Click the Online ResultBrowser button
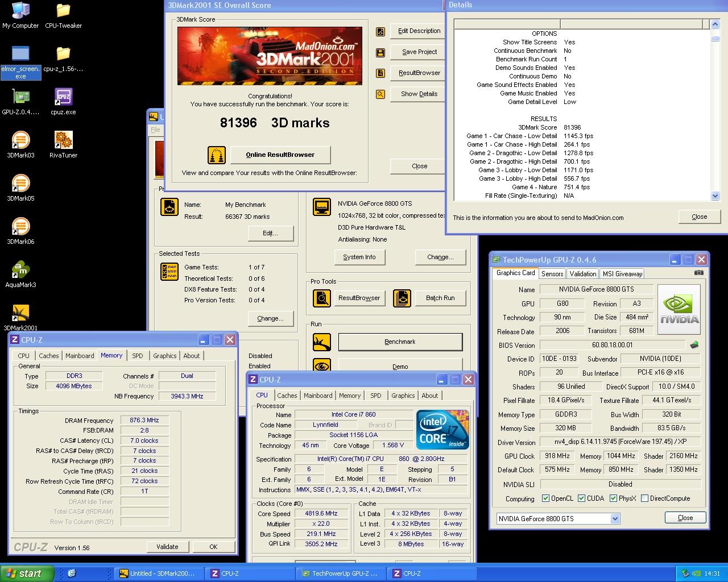The width and height of the screenshot is (728, 582). point(280,155)
